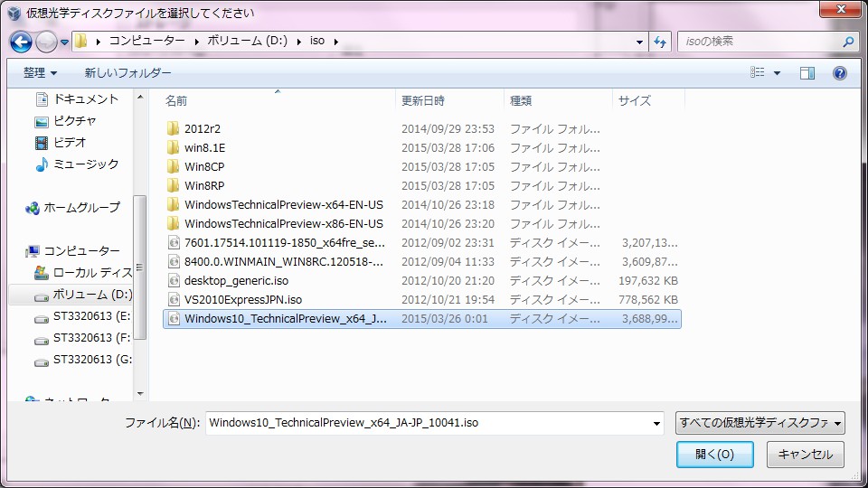Select Windows10_TechnicalPreview_x64 file name
Screen dimensions: 868x488
(285, 319)
